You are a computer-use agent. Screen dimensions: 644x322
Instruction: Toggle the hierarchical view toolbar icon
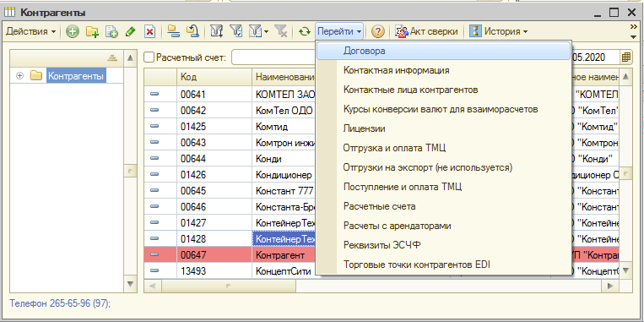174,31
